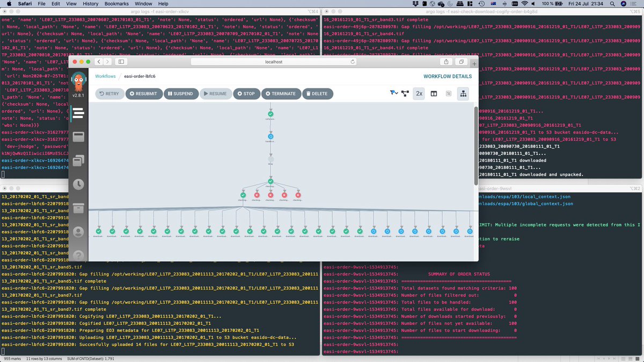Toggle the 2x node size button
The height and width of the screenshot is (362, 644).
click(x=419, y=93)
